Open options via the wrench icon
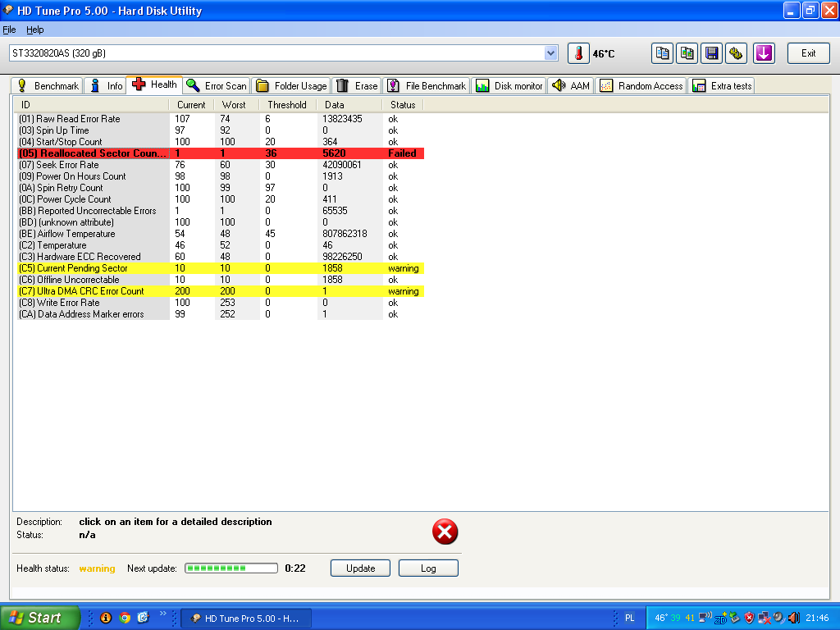The height and width of the screenshot is (630, 840). [737, 53]
